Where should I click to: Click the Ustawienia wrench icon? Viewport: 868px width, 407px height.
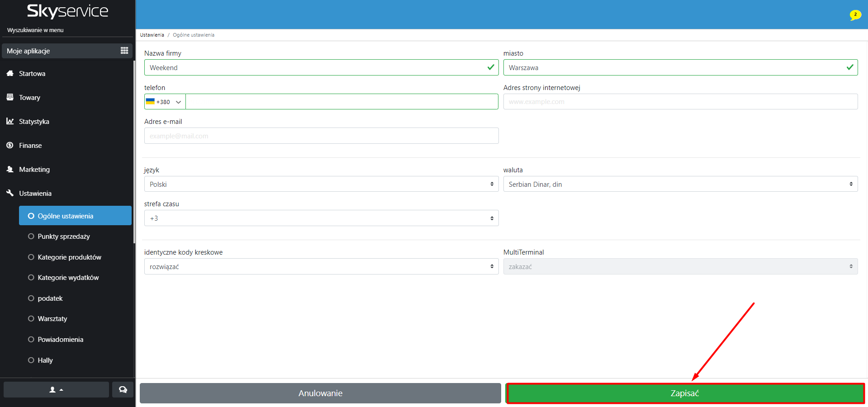[x=10, y=193]
